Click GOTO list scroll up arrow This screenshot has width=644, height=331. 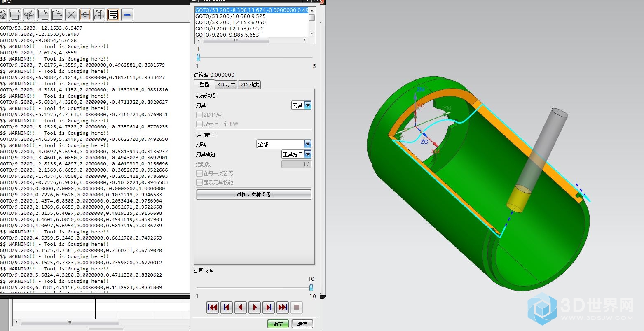(312, 10)
